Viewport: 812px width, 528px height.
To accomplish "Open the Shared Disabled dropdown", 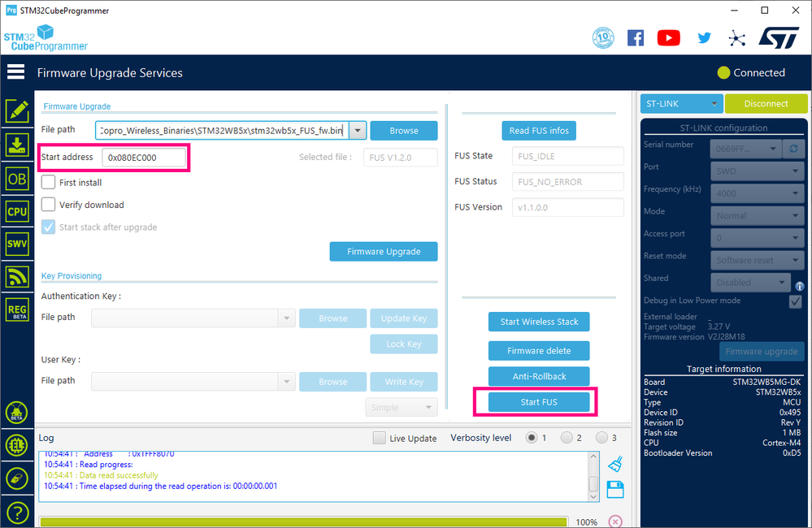I will tap(750, 282).
